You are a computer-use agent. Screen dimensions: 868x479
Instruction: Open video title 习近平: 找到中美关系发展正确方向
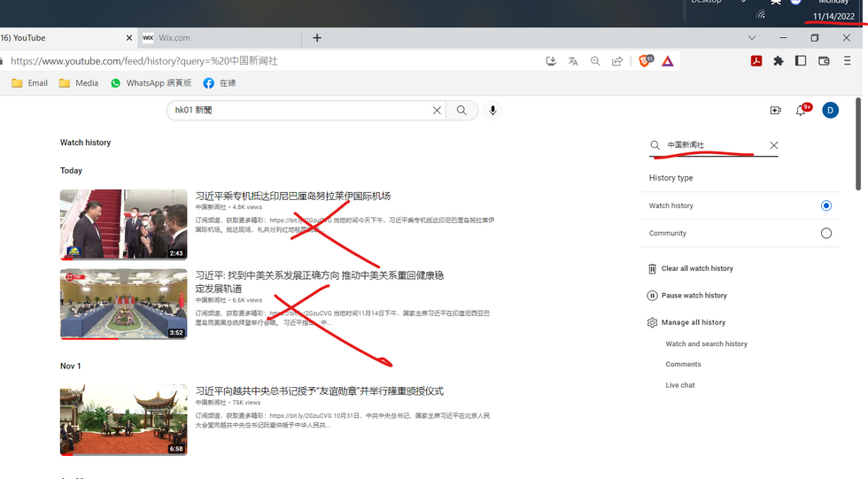point(320,282)
